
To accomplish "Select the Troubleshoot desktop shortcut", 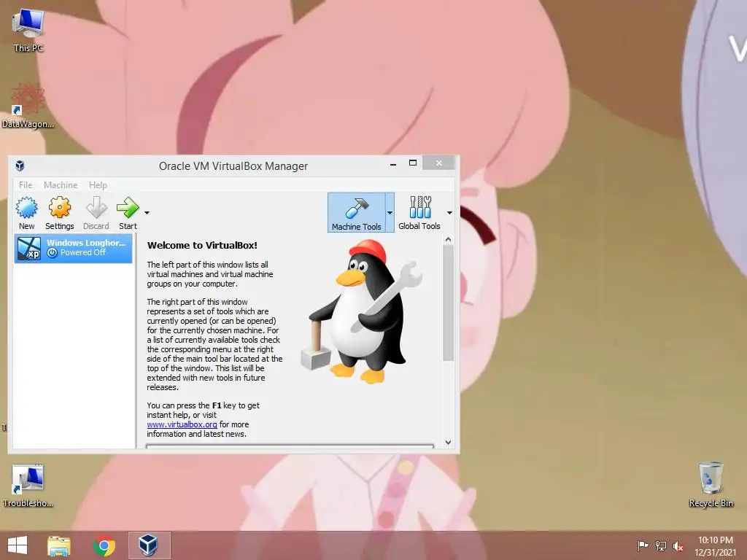I will pyautogui.click(x=28, y=485).
